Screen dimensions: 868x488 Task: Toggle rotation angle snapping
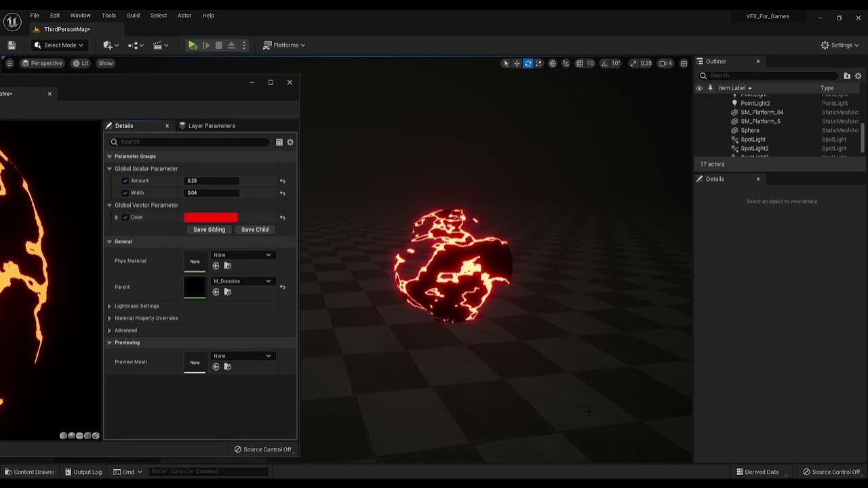[x=605, y=63]
